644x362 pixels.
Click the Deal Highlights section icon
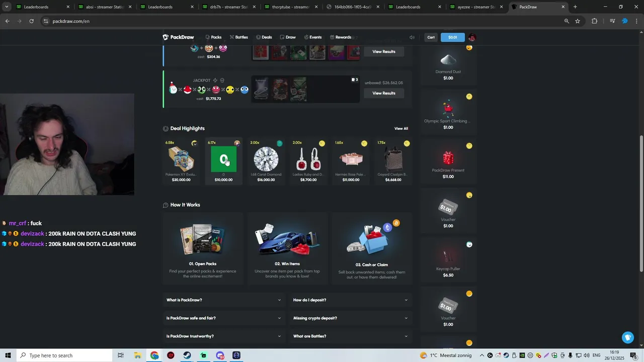pos(166,129)
